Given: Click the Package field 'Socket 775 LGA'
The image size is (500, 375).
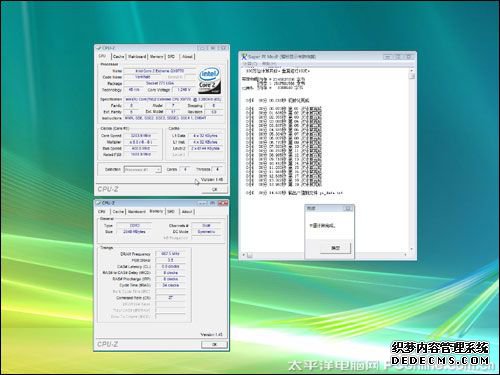Looking at the screenshot, I should pyautogui.click(x=159, y=83).
